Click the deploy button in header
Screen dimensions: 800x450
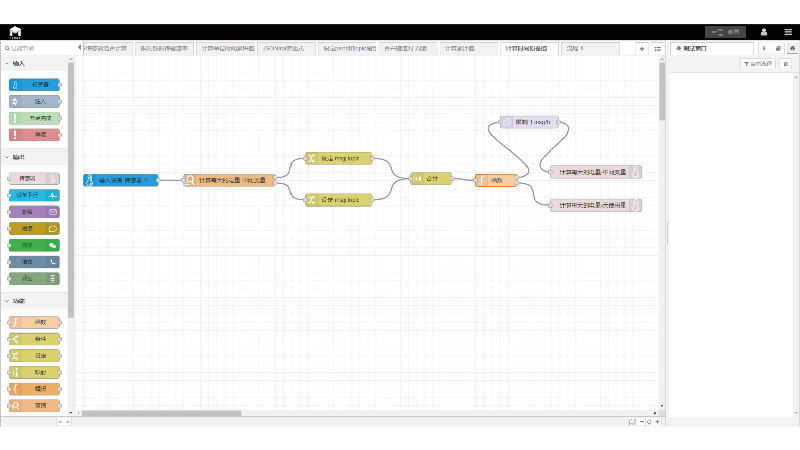725,32
